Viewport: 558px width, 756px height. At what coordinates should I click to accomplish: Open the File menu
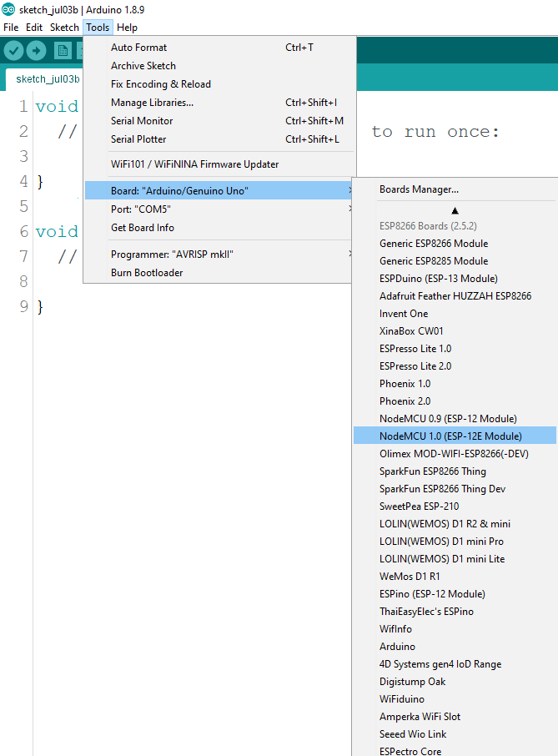point(11,28)
